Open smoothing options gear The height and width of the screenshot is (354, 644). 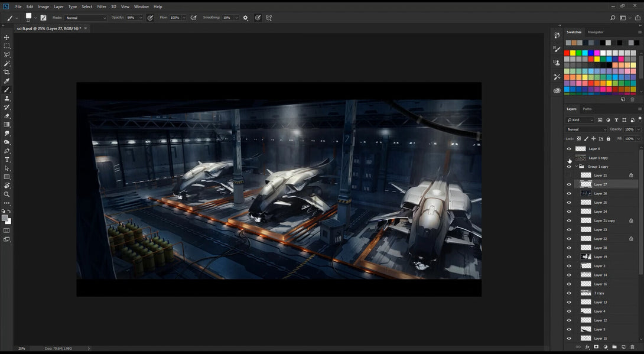(x=246, y=18)
